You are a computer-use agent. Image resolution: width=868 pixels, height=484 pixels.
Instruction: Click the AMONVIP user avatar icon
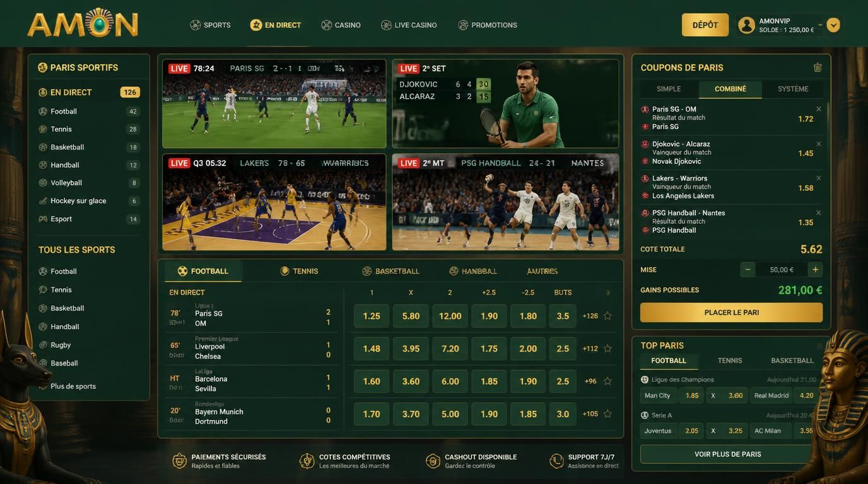(x=747, y=25)
